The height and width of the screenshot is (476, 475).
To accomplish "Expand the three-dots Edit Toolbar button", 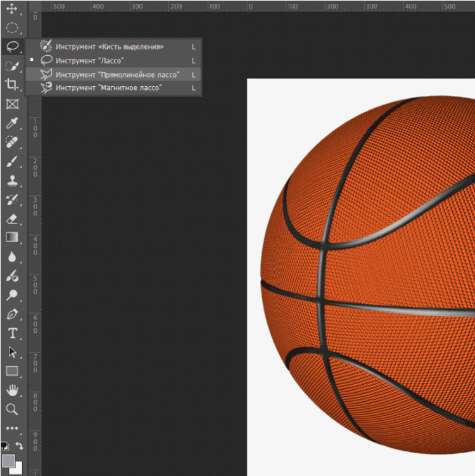I will (12, 428).
